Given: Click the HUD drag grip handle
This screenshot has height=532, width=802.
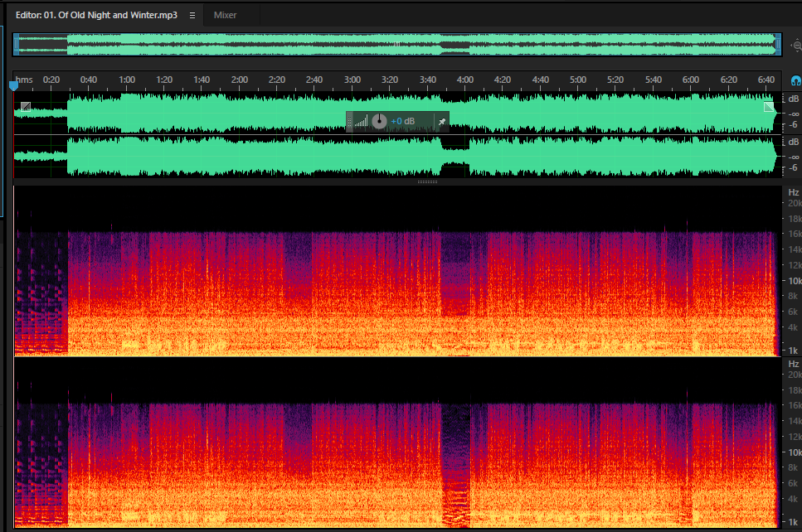Looking at the screenshot, I should (x=350, y=122).
